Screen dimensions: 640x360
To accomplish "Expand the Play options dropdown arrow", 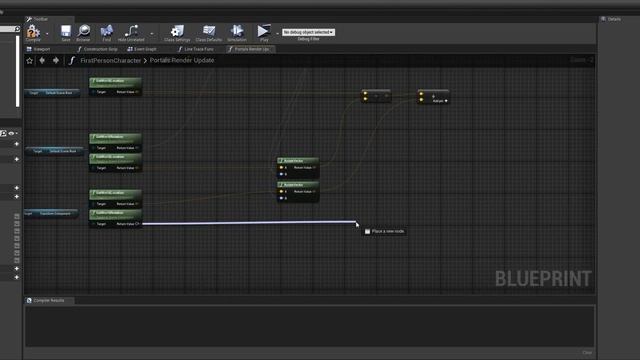I will point(277,34).
